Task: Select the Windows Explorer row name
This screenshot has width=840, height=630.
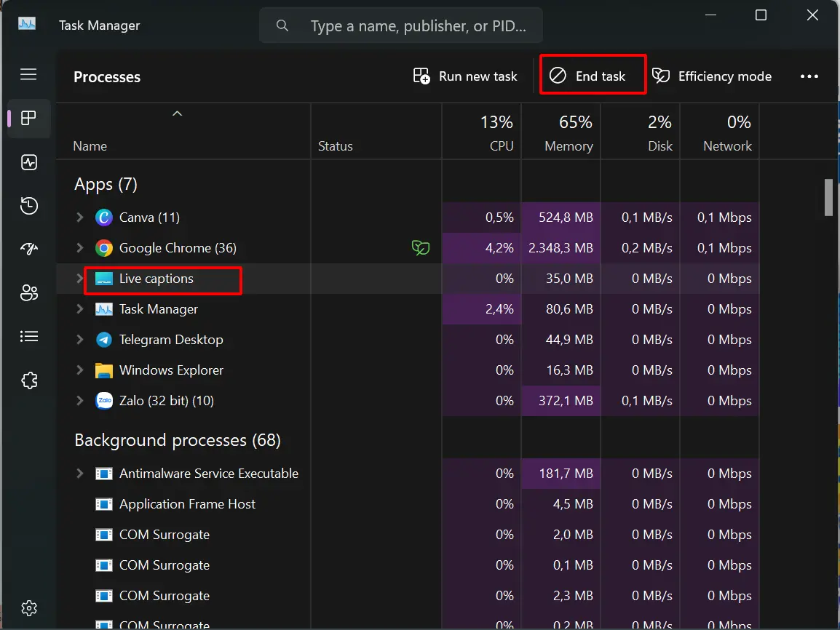Action: coord(171,370)
